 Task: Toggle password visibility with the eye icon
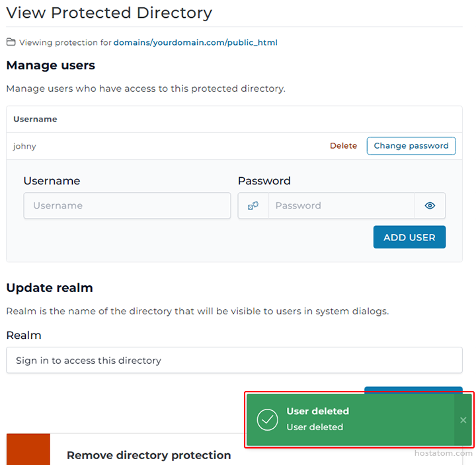point(430,206)
